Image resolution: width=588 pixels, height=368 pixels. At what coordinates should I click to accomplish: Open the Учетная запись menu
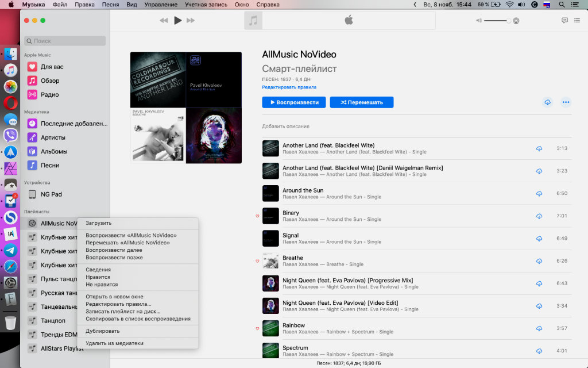(206, 5)
